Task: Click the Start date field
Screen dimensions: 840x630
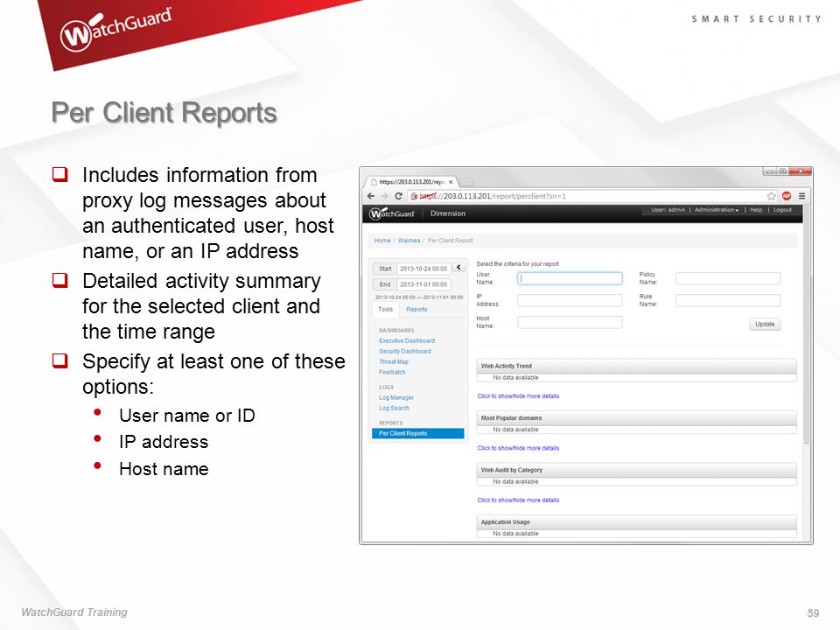Action: (x=423, y=269)
